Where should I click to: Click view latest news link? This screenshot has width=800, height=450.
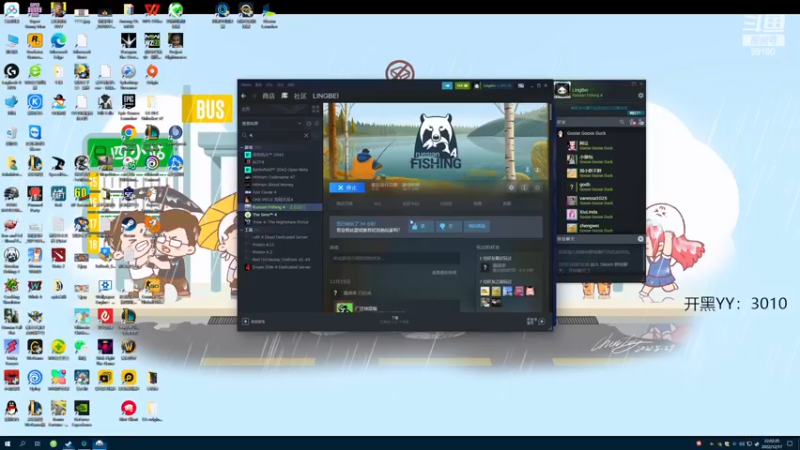(x=444, y=273)
